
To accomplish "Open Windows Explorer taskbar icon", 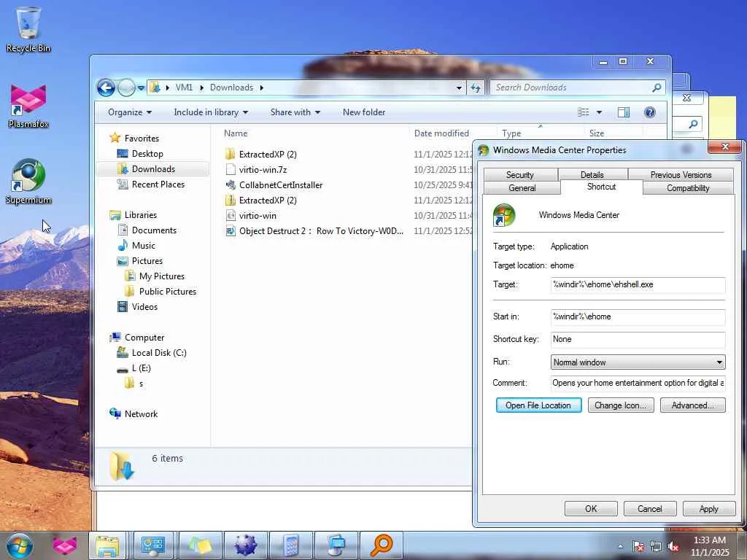I will coord(108,545).
